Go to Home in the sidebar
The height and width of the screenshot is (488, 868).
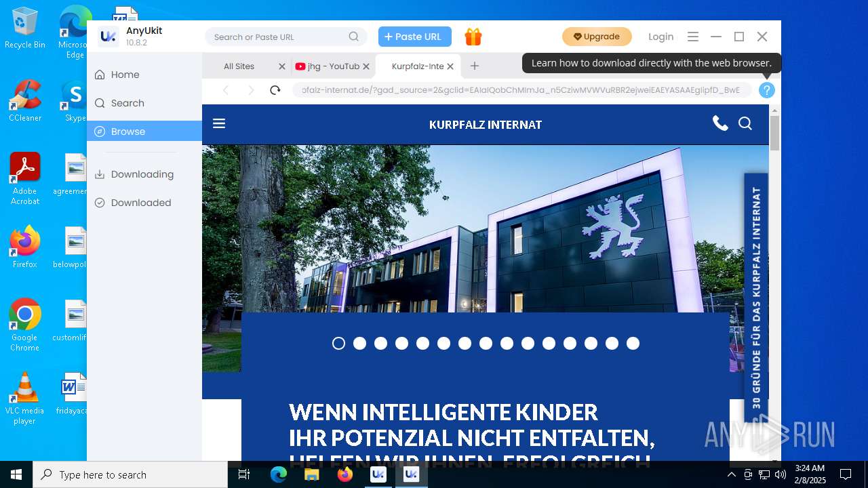pyautogui.click(x=144, y=75)
